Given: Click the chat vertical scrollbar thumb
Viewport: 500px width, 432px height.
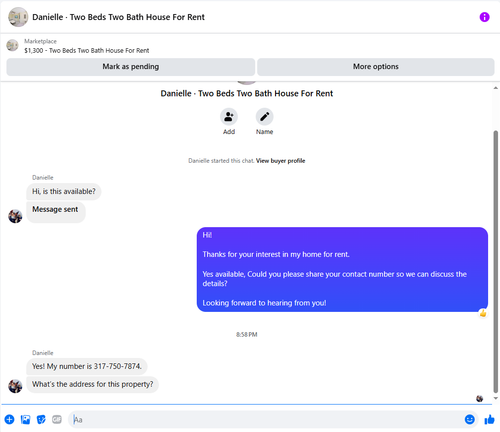Looking at the screenshot, I should (496, 262).
